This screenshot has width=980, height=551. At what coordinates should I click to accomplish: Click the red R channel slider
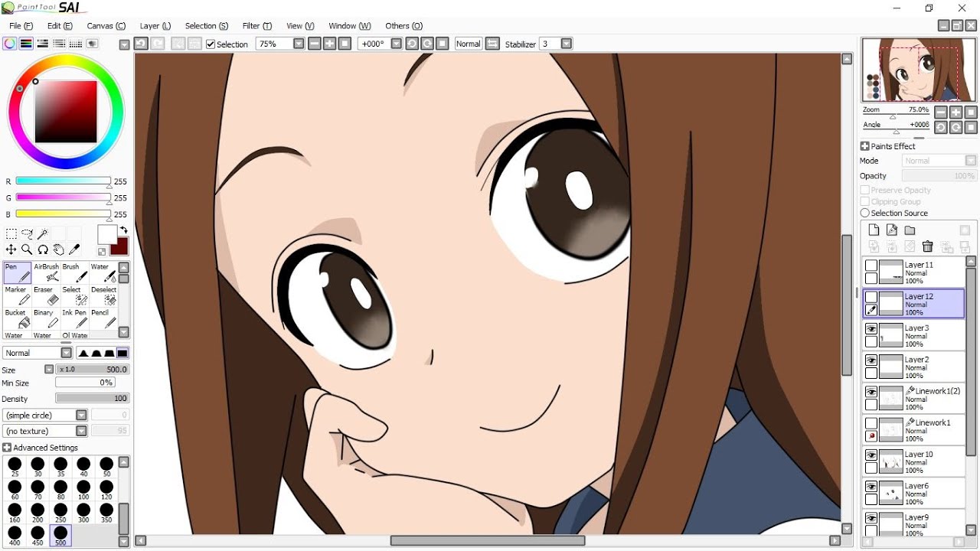pos(64,181)
